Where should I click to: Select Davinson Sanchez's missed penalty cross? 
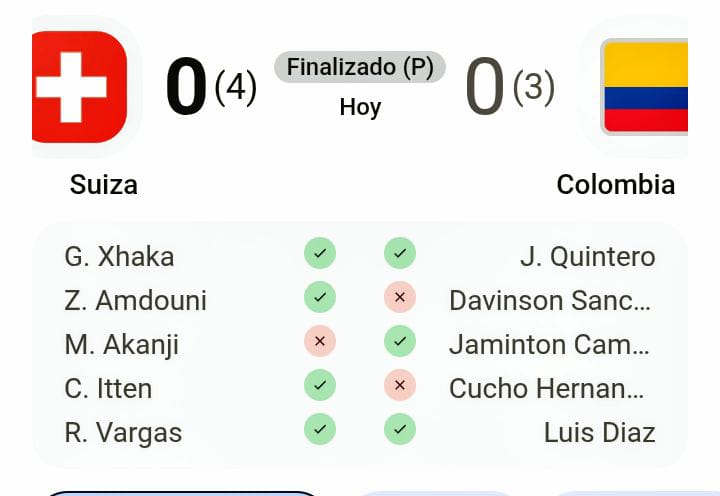400,297
